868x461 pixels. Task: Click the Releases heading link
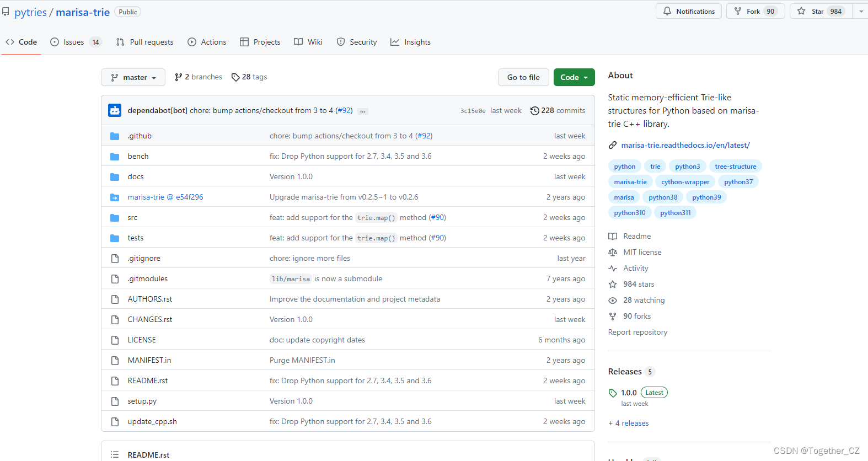pos(625,372)
